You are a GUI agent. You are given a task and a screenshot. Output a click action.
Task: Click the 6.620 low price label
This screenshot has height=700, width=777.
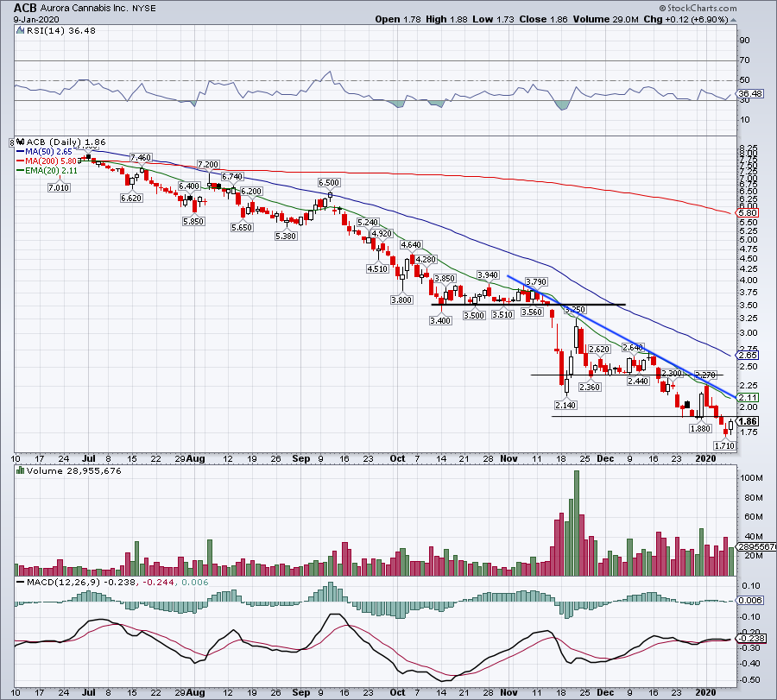tap(131, 199)
